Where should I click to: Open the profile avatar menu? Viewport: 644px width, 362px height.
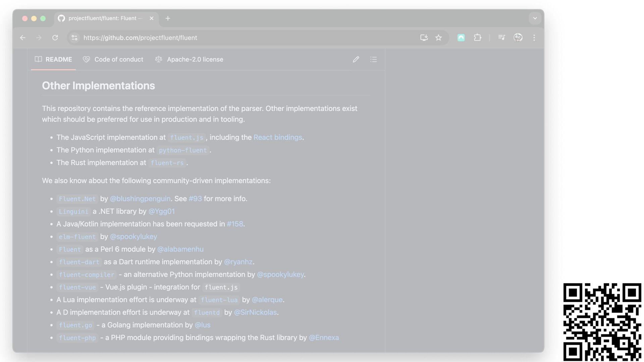coord(518,38)
